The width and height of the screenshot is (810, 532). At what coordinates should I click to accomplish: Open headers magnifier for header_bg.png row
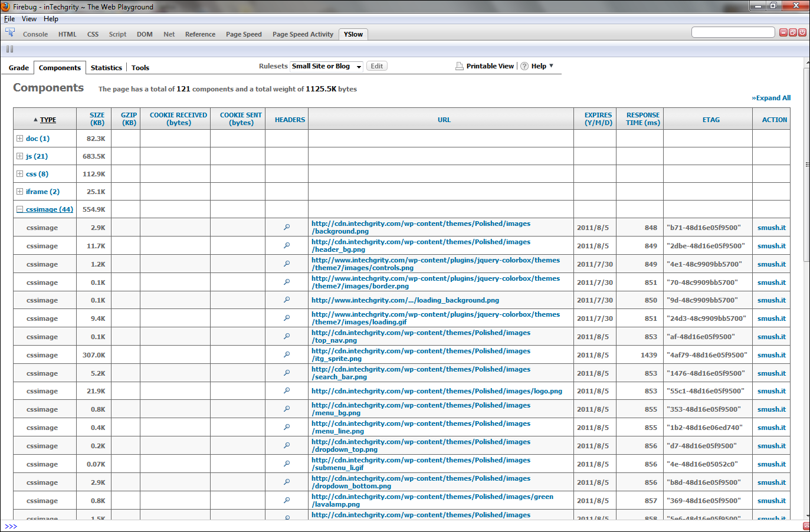point(287,245)
